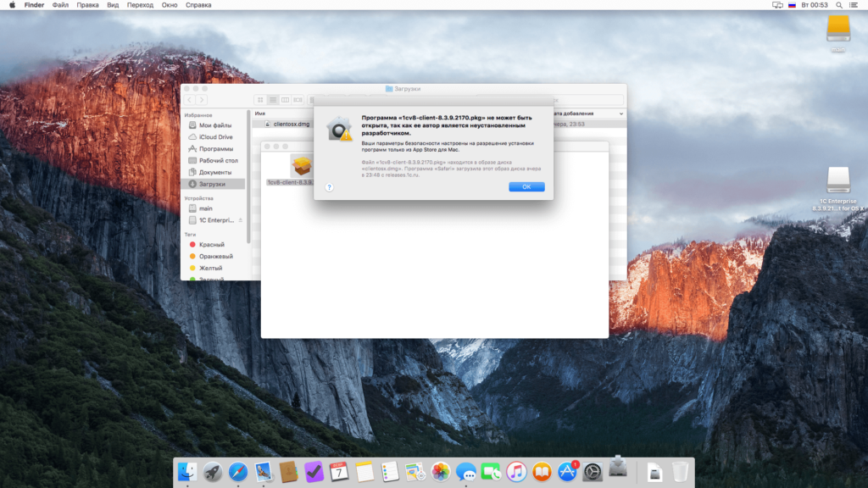This screenshot has height=488, width=868.
Task: Open the Окно menu
Action: [170, 5]
